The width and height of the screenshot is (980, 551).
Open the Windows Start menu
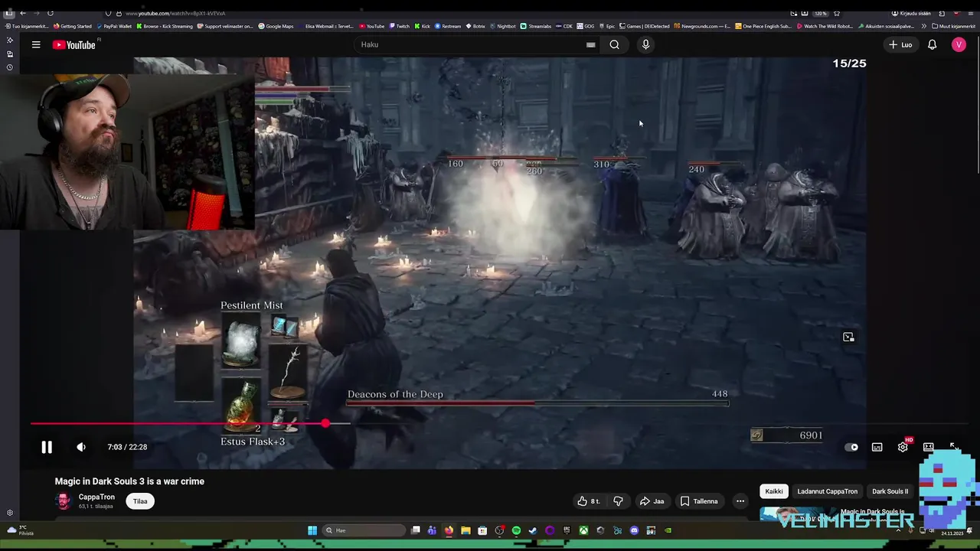pos(312,530)
